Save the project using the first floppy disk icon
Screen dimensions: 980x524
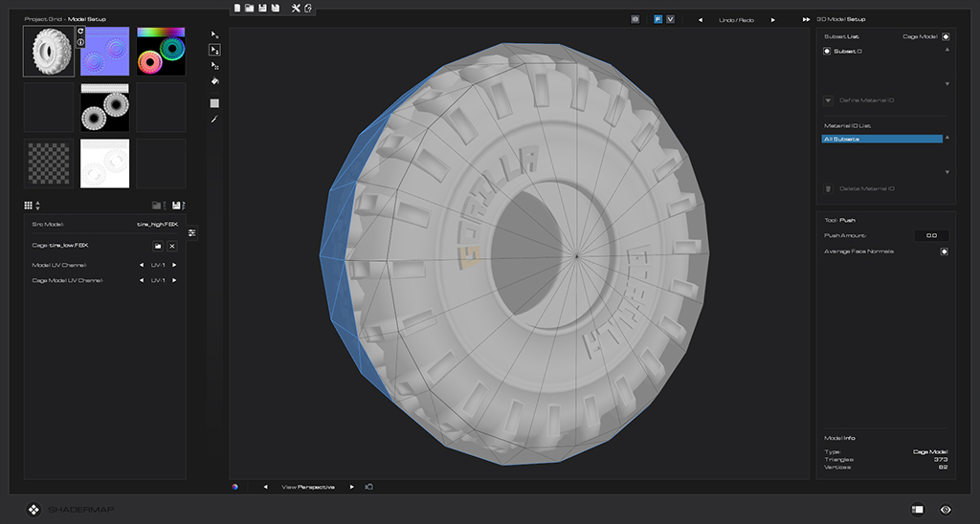point(262,8)
